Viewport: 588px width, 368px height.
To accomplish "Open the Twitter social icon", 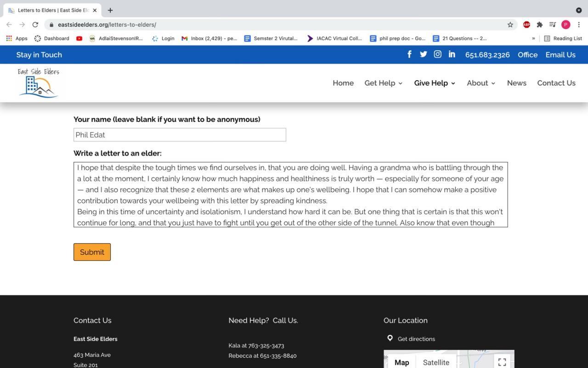I will pyautogui.click(x=423, y=54).
